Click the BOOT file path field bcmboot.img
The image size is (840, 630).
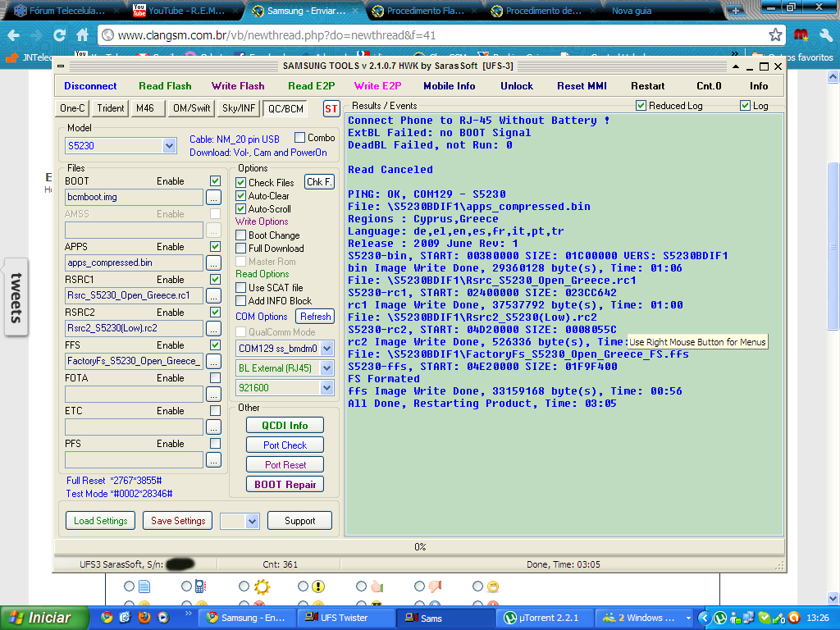pos(134,197)
